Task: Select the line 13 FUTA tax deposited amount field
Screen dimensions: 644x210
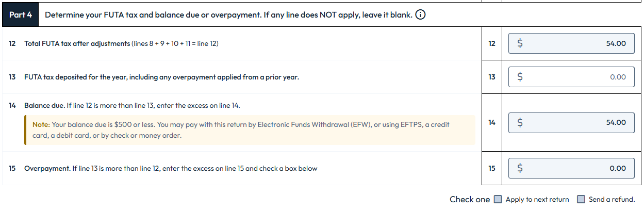Action: tap(577, 77)
